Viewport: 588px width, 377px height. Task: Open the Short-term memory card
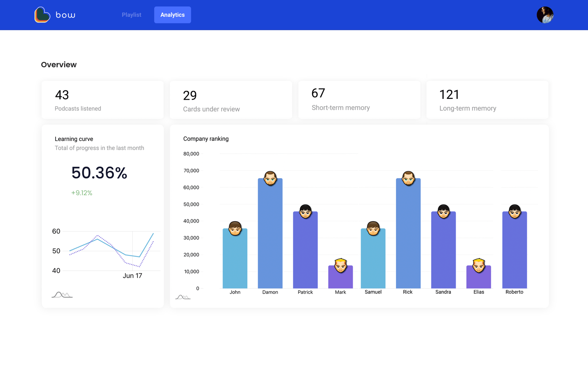coord(359,100)
